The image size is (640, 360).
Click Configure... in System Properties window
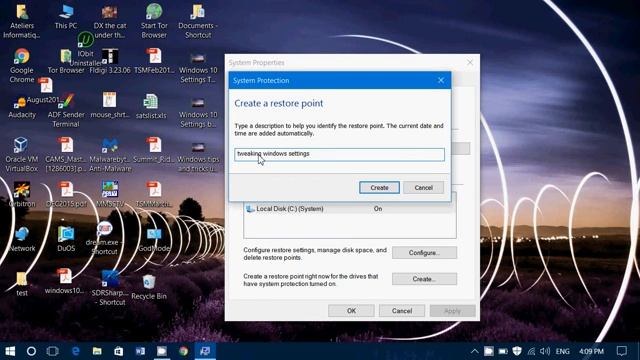(x=424, y=253)
